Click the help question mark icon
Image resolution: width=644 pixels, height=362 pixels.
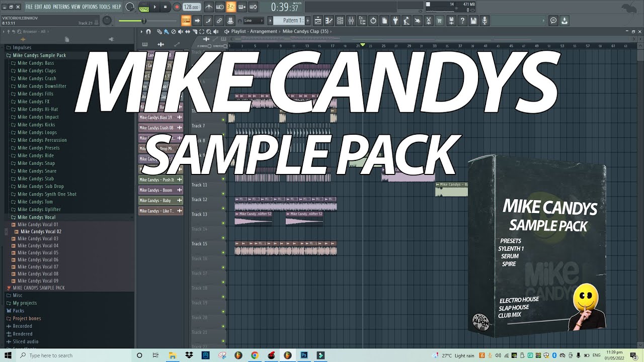pos(462,21)
